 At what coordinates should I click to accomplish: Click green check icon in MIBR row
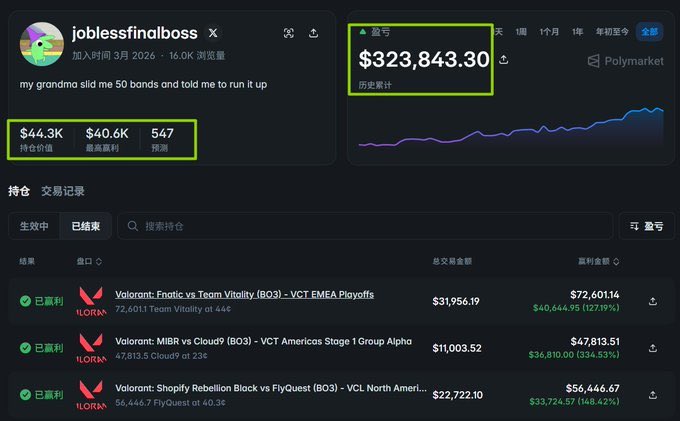point(25,348)
